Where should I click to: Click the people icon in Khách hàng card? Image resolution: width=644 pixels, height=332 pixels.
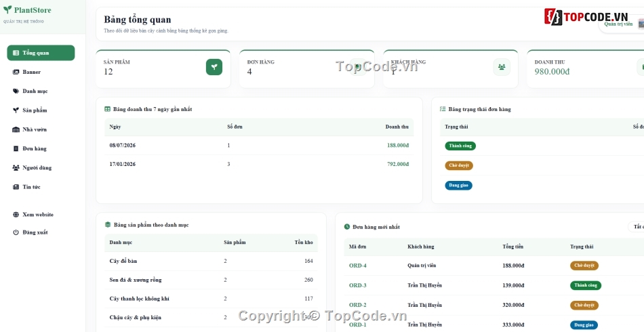pyautogui.click(x=502, y=67)
